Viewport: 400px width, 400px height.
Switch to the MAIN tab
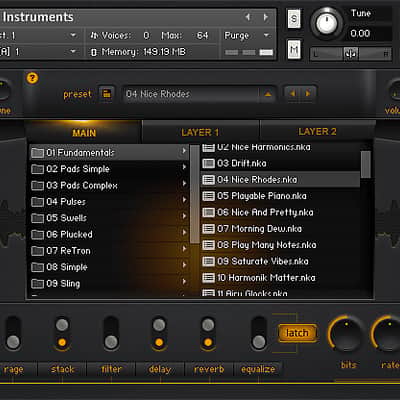click(84, 133)
